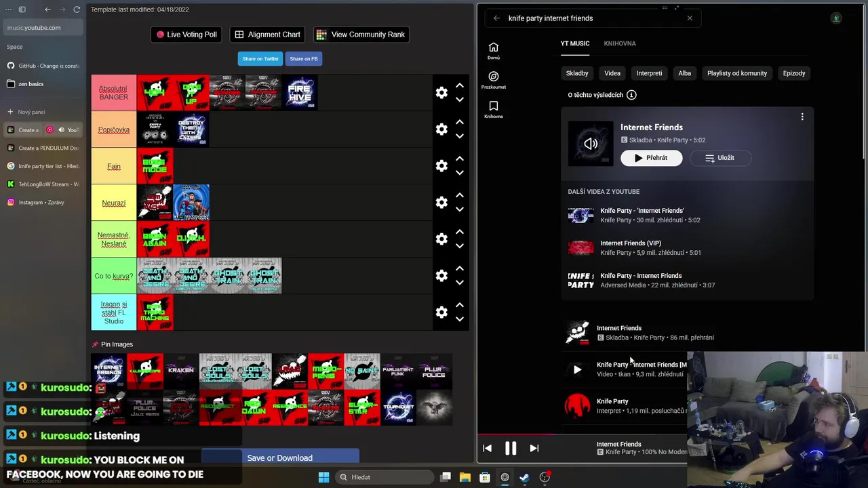Open Knihovna in YouTube Music sidebar

tap(494, 109)
